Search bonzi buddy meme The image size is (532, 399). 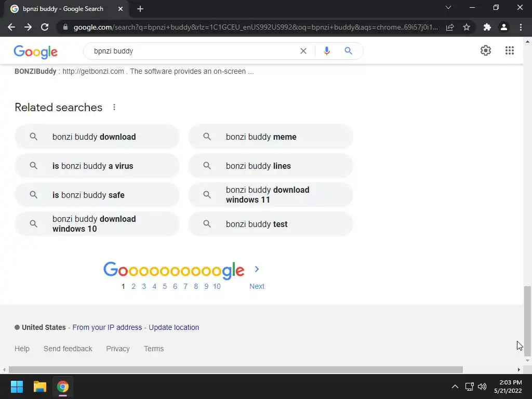click(x=271, y=137)
